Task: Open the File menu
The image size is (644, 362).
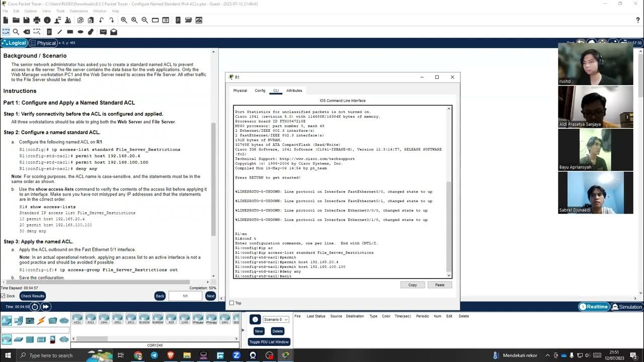Action: [6, 11]
